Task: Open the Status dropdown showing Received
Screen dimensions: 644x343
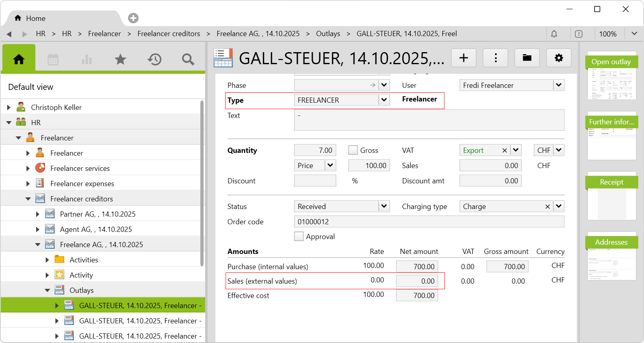Action: pos(384,206)
